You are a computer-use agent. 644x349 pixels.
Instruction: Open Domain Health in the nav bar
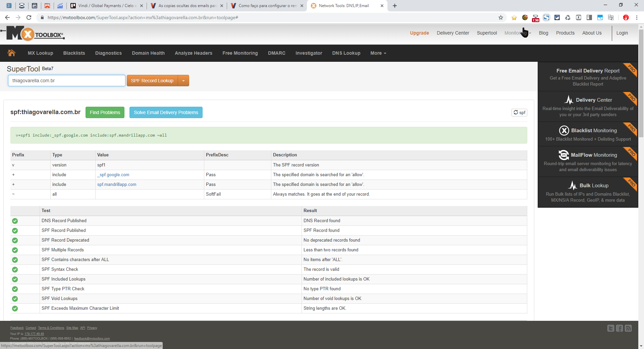click(x=148, y=53)
